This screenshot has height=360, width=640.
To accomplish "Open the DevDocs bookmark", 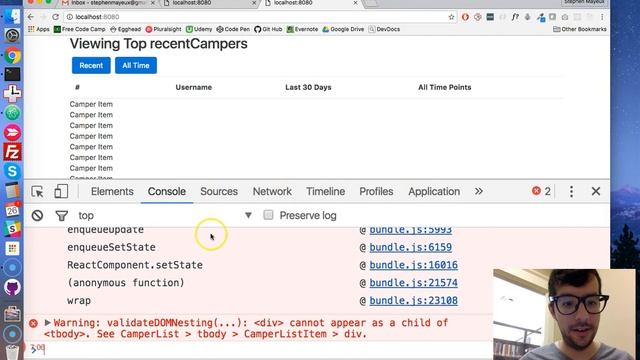I will [384, 29].
